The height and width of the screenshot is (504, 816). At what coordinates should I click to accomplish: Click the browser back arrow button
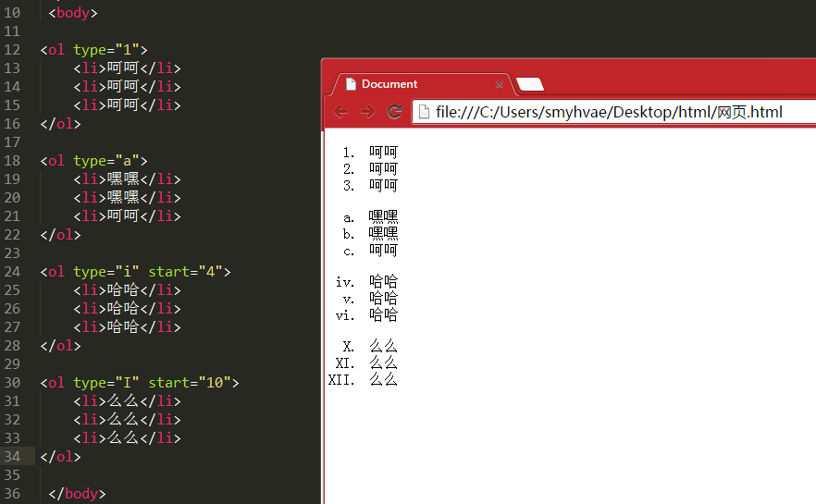click(341, 112)
